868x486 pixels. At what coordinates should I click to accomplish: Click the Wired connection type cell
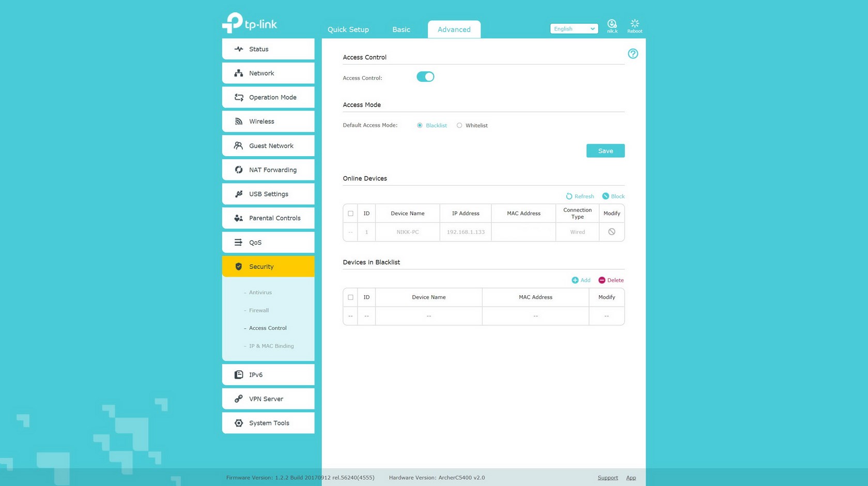tap(578, 232)
